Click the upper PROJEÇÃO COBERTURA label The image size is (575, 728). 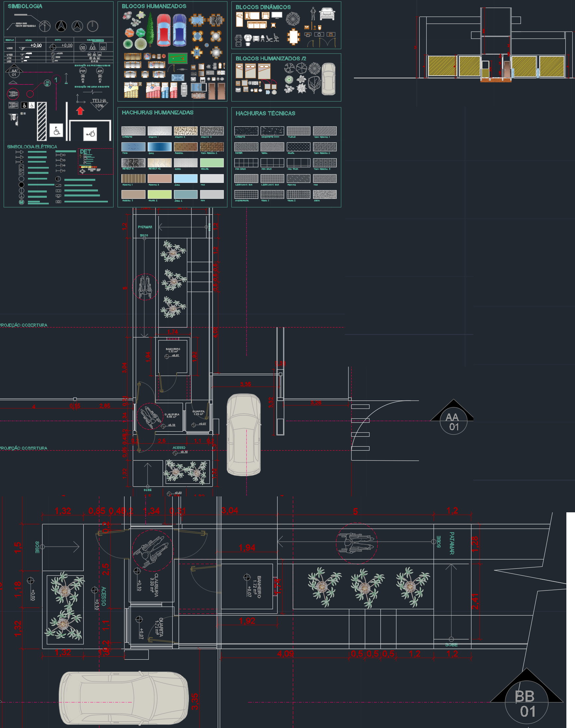click(x=24, y=325)
